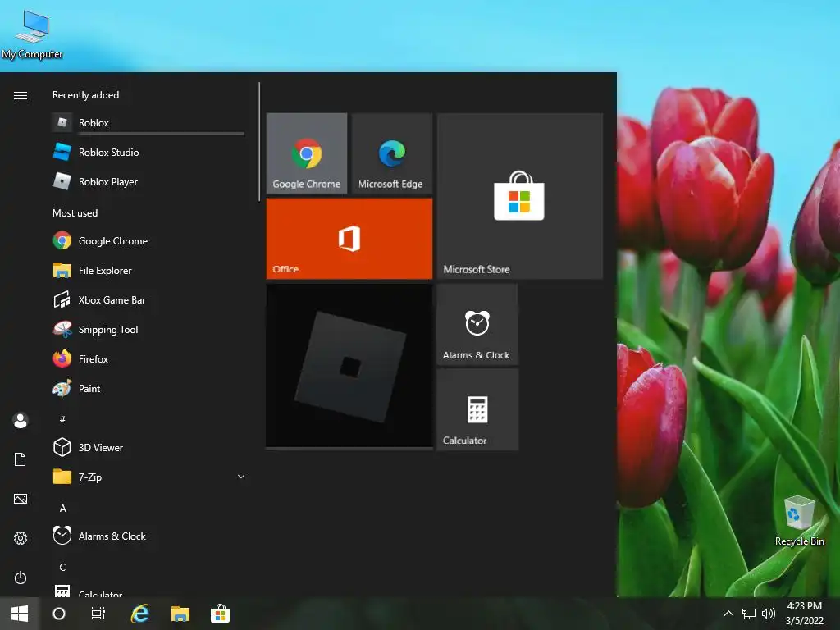Open the volume speaker icon in tray
This screenshot has width=840, height=630.
pos(768,614)
